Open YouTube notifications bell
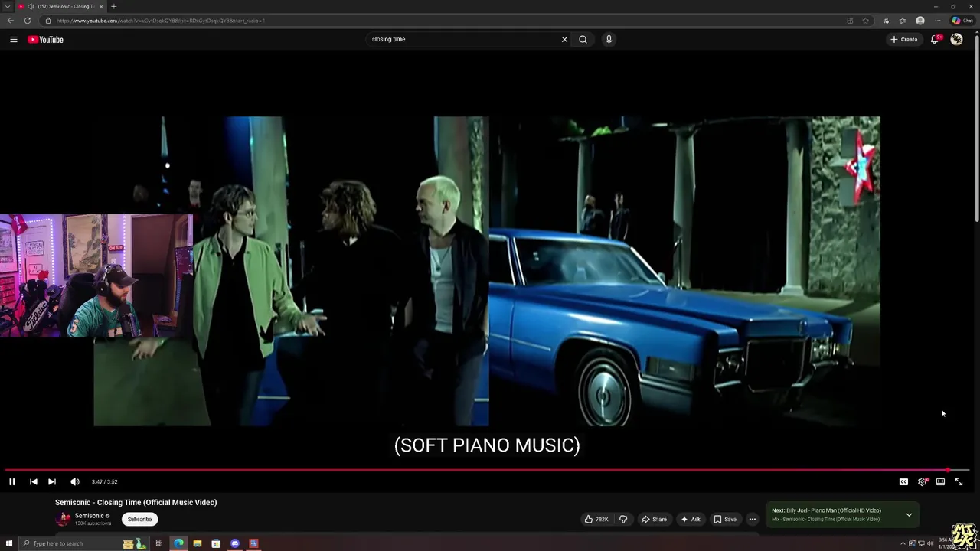 click(x=935, y=39)
